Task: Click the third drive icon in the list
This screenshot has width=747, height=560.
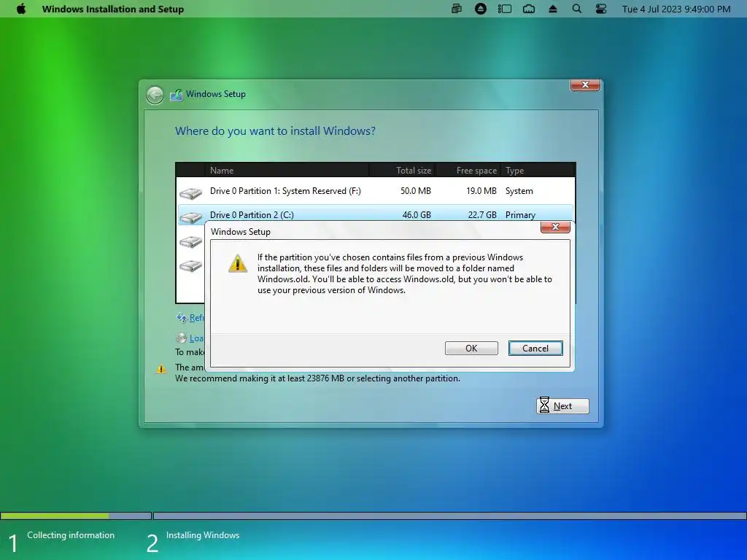Action: pyautogui.click(x=190, y=241)
